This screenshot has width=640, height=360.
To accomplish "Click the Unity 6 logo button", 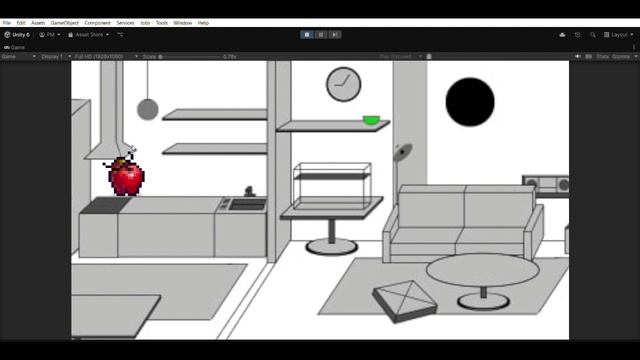I will click(17, 35).
